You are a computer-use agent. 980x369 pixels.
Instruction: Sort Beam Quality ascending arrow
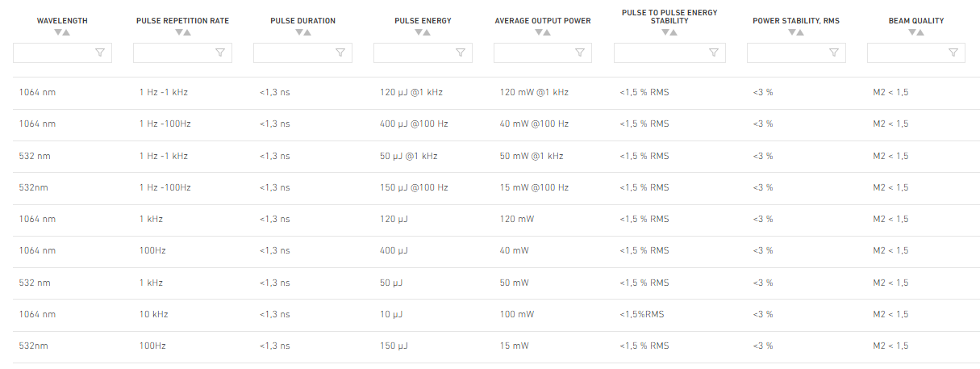tap(920, 32)
